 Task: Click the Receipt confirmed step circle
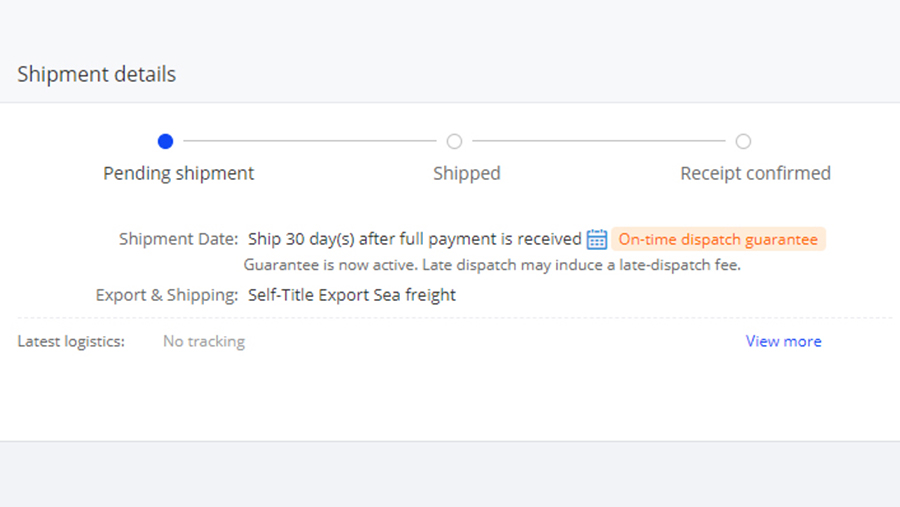tap(743, 142)
